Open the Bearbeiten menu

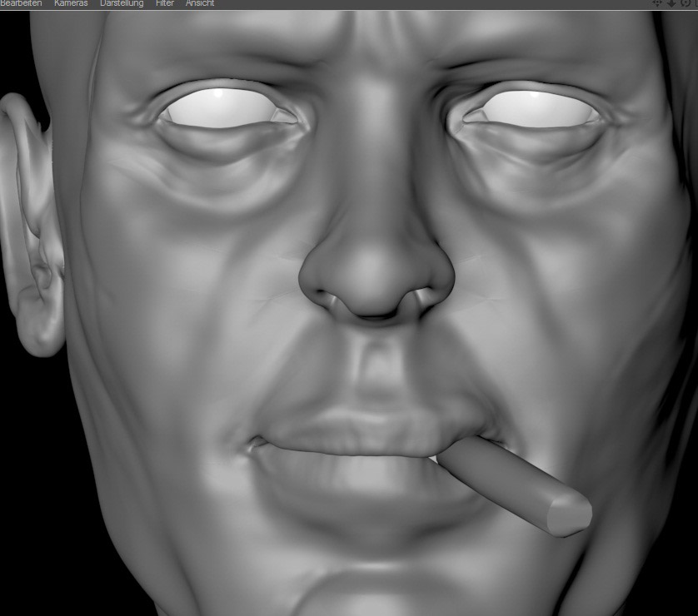point(21,3)
